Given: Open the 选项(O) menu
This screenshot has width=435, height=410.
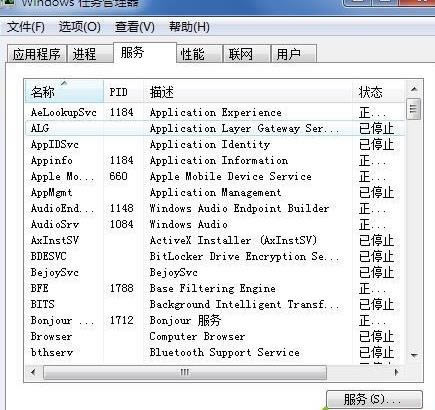Looking at the screenshot, I should (80, 27).
